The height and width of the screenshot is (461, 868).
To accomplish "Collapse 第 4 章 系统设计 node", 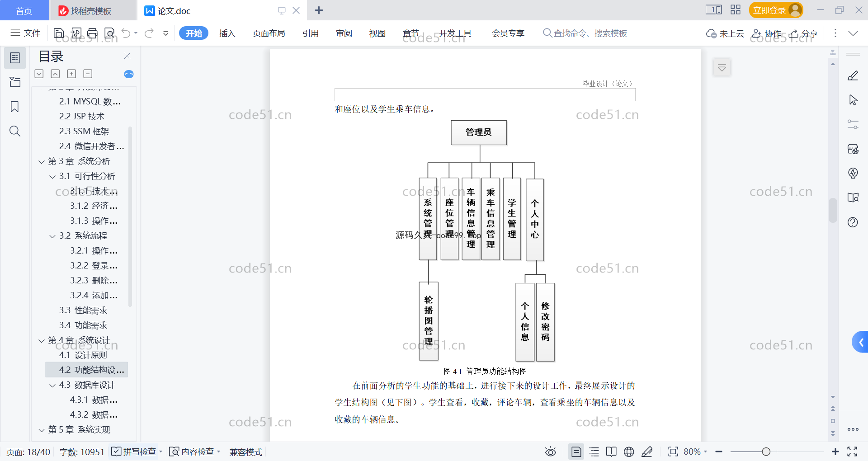I will pos(42,340).
